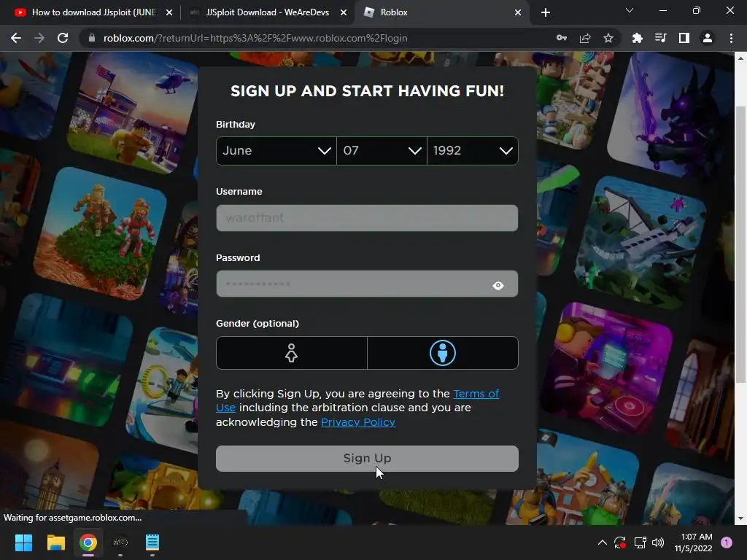Open the tab search chevron
The image size is (747, 560).
pyautogui.click(x=630, y=10)
